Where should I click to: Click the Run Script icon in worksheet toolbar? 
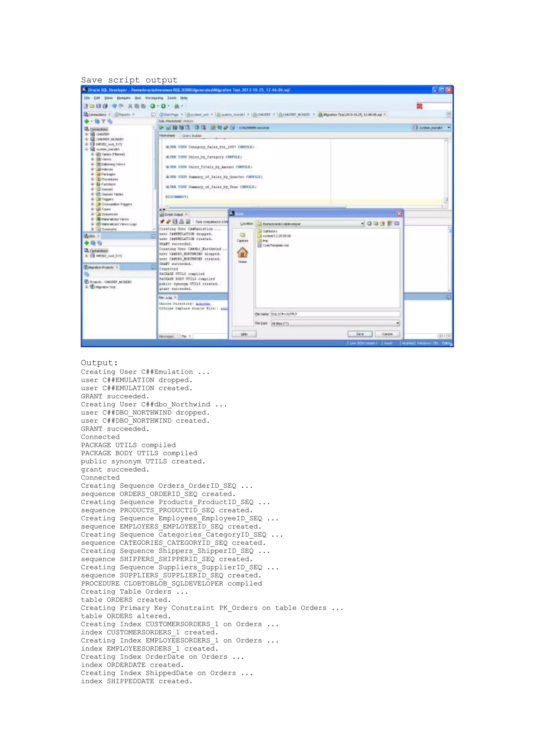(x=168, y=127)
